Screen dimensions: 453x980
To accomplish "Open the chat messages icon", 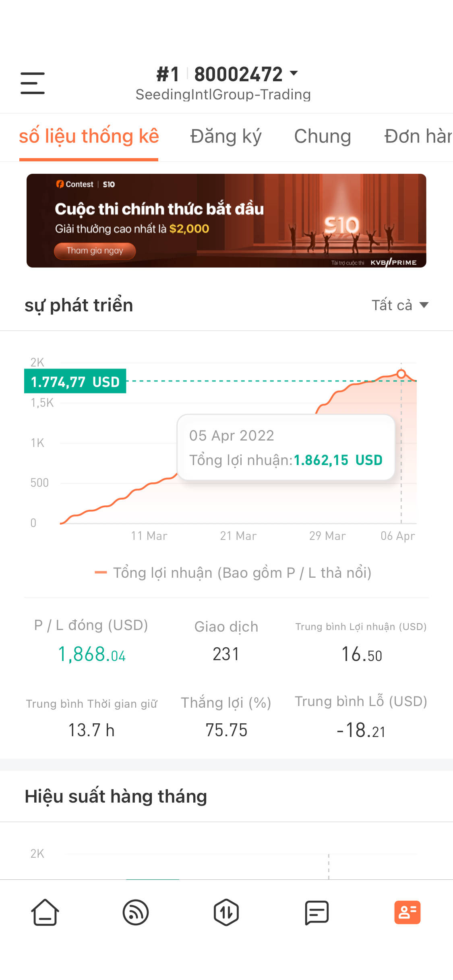I will [317, 912].
